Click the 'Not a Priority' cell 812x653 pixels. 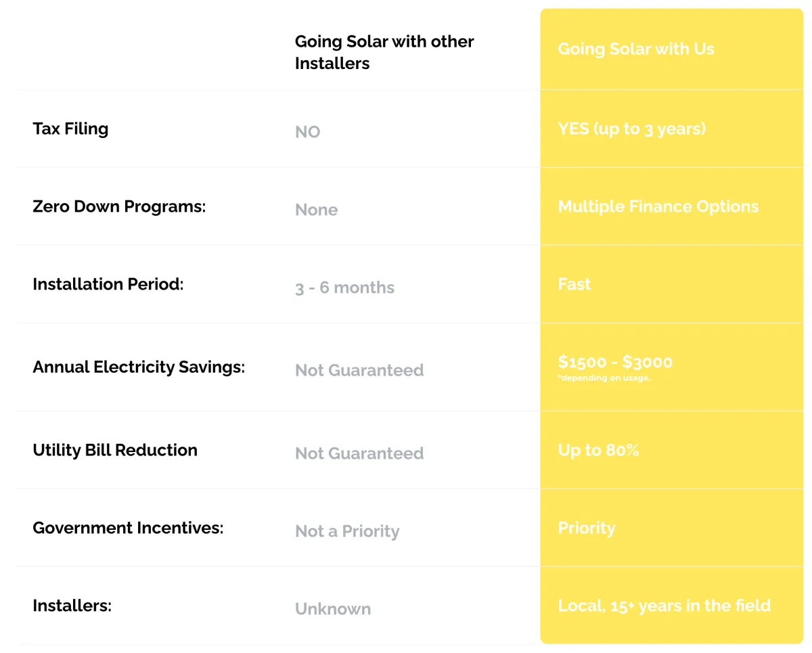click(x=347, y=531)
